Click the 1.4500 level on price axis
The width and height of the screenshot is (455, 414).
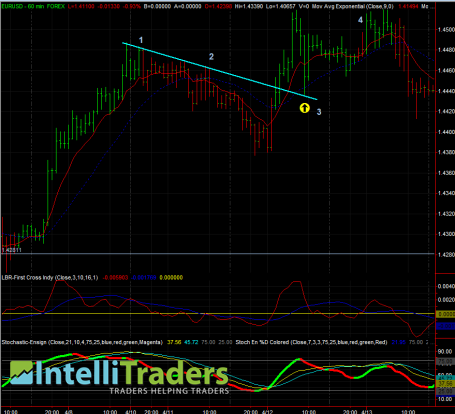[x=446, y=30]
